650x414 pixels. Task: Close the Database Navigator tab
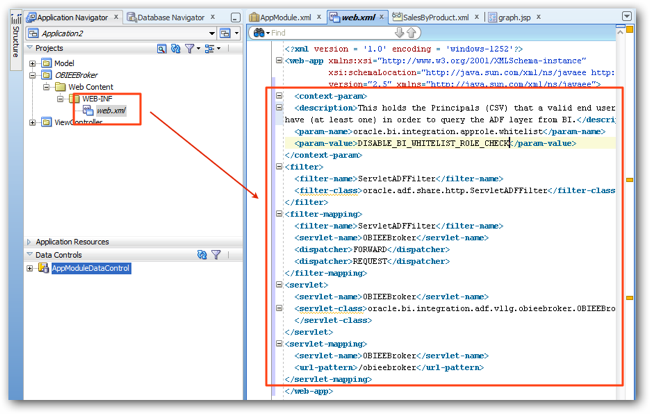click(x=212, y=17)
